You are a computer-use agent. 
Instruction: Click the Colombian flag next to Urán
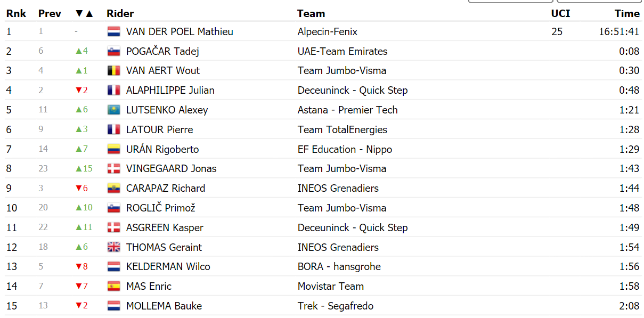point(114,149)
